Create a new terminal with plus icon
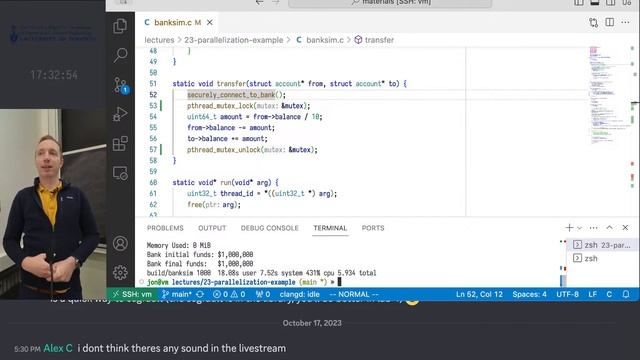 569,228
